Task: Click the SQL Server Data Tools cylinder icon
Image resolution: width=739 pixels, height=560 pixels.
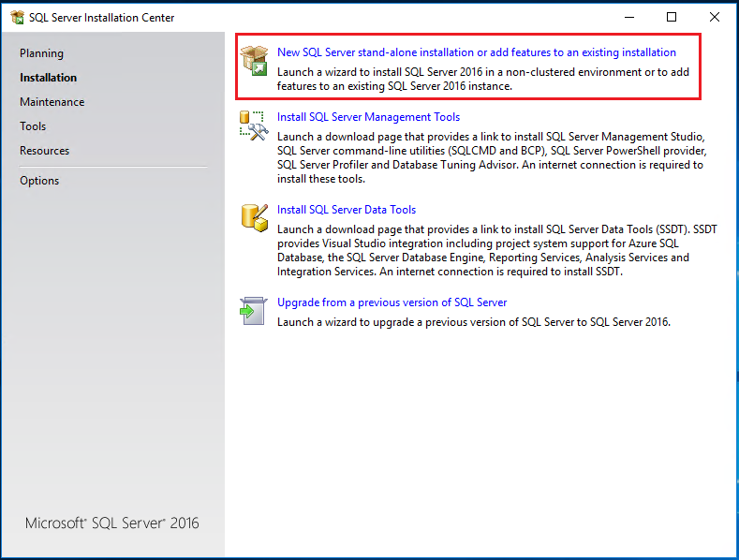Action: [255, 218]
